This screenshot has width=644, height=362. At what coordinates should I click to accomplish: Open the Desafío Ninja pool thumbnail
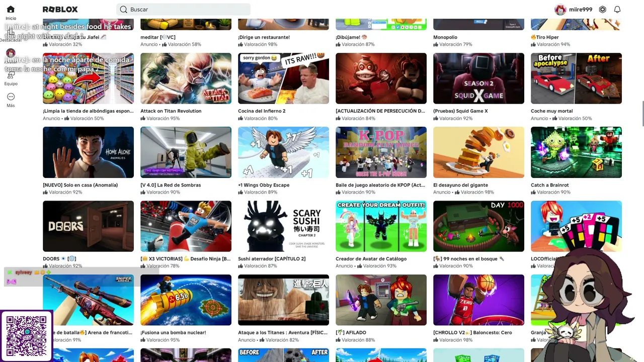(186, 226)
